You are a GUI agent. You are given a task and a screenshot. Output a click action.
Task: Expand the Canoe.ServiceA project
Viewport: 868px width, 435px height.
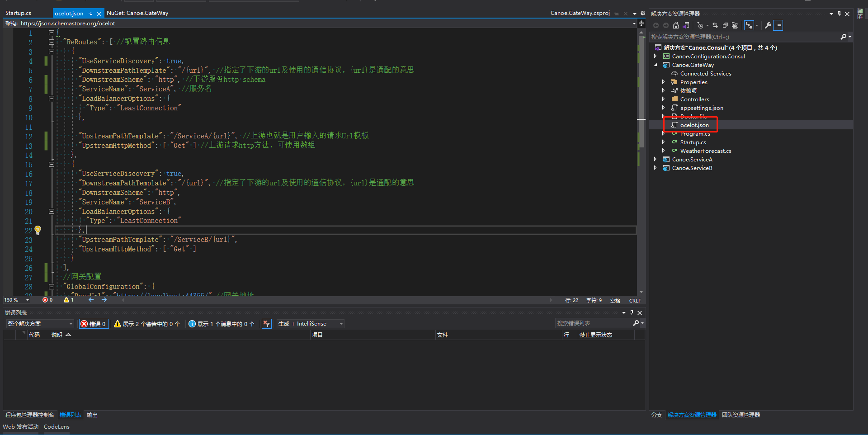[656, 159]
